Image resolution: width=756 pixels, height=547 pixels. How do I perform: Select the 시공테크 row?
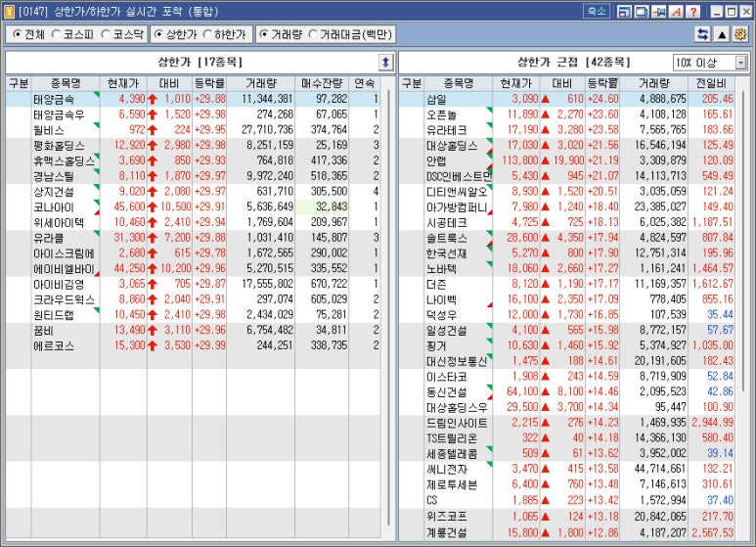point(567,222)
